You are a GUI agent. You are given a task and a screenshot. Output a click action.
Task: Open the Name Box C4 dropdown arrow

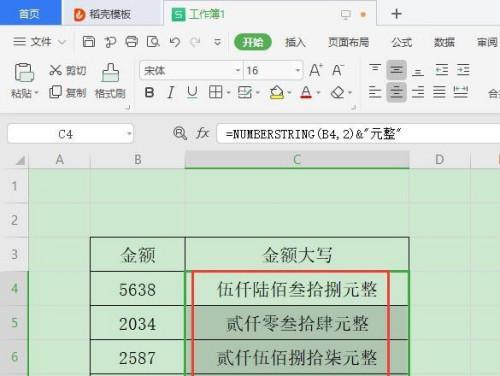coord(129,134)
